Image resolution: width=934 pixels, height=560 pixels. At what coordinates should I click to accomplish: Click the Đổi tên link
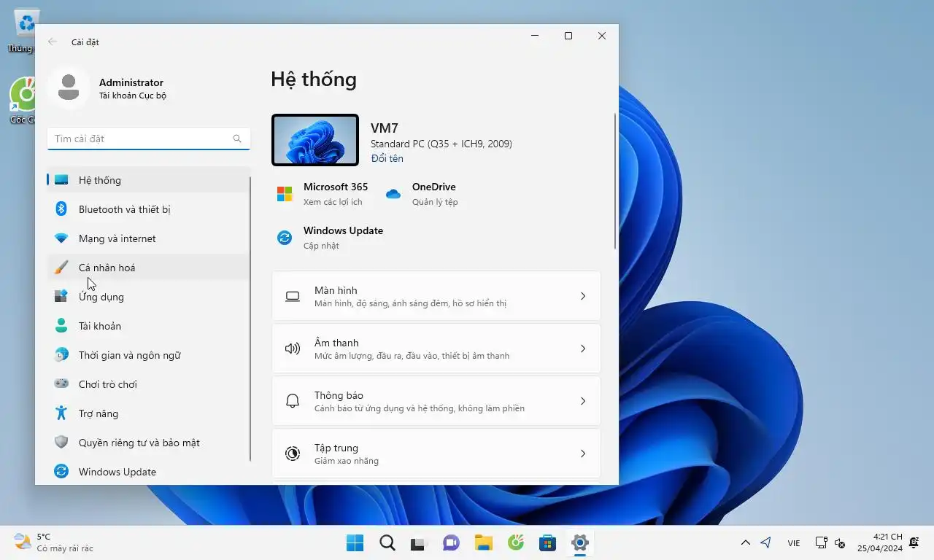point(387,158)
